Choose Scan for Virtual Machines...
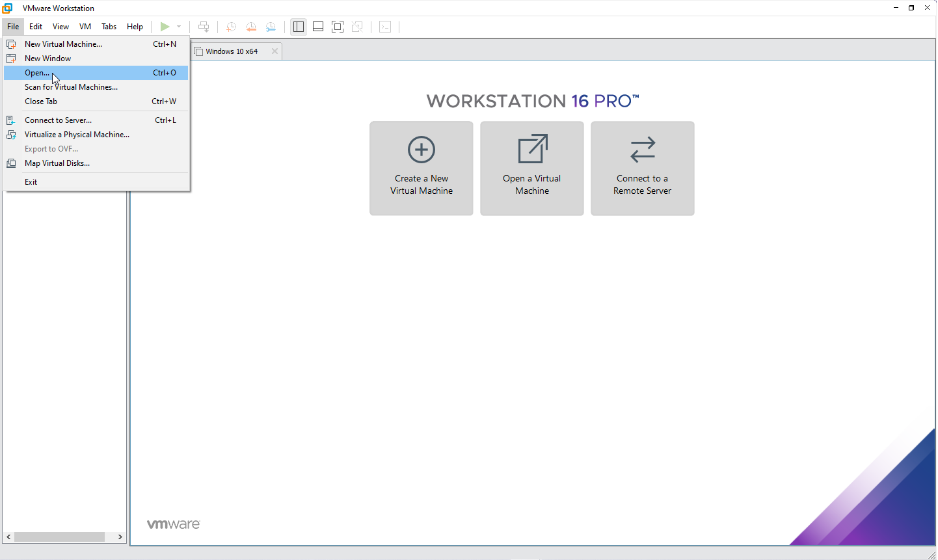 pyautogui.click(x=96, y=87)
